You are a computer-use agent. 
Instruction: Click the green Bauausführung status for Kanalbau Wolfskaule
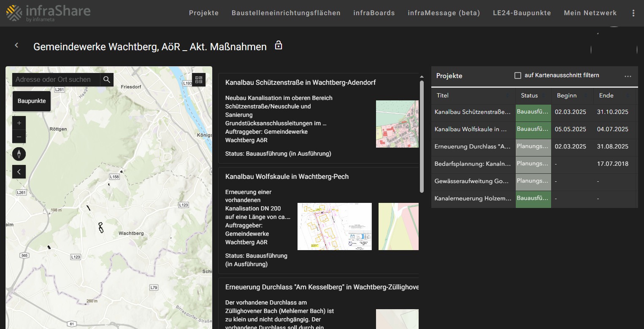click(533, 129)
